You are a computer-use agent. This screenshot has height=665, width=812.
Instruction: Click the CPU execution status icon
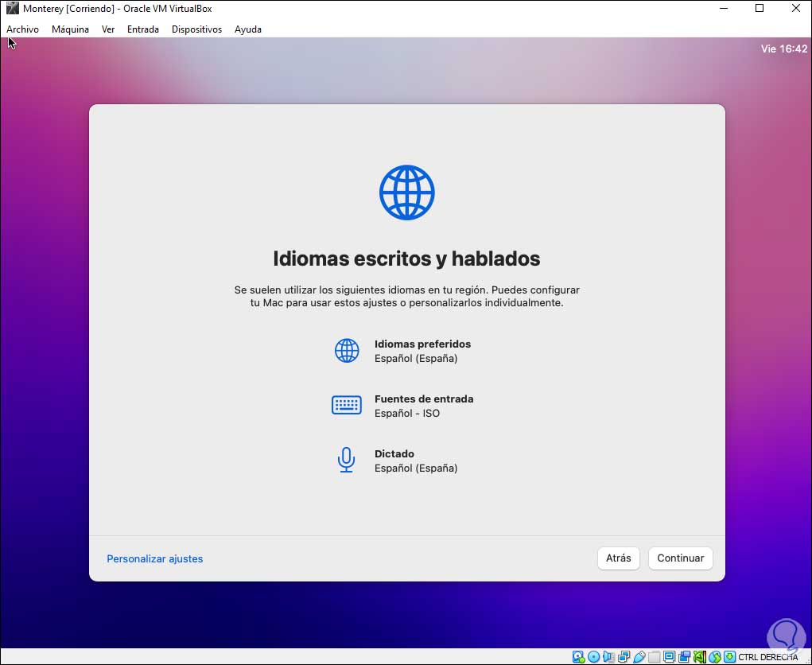700,657
